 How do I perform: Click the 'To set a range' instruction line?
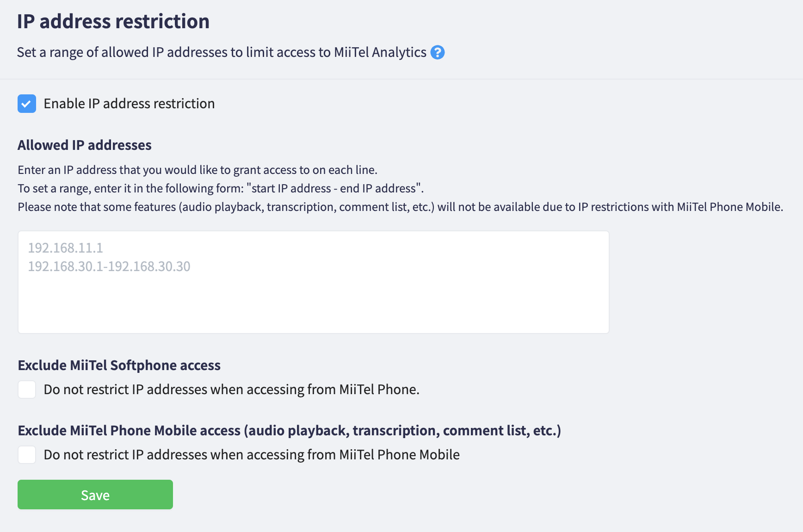pyautogui.click(x=221, y=188)
